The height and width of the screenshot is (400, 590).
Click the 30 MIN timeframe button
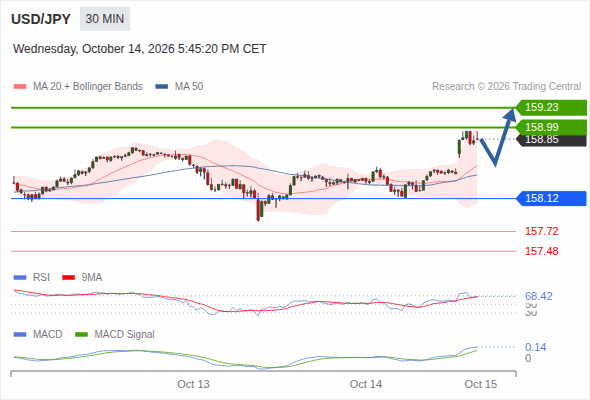pos(105,19)
